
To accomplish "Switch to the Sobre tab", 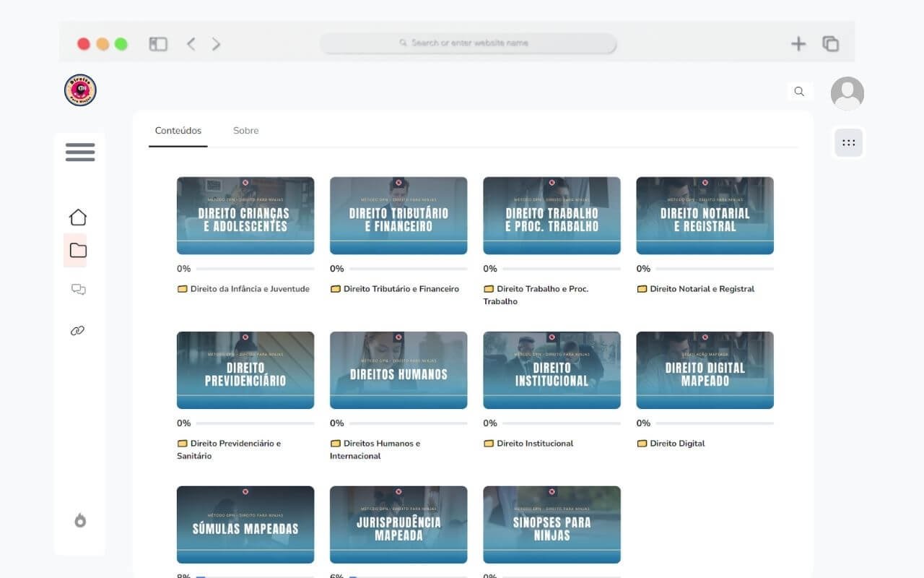I will (245, 131).
